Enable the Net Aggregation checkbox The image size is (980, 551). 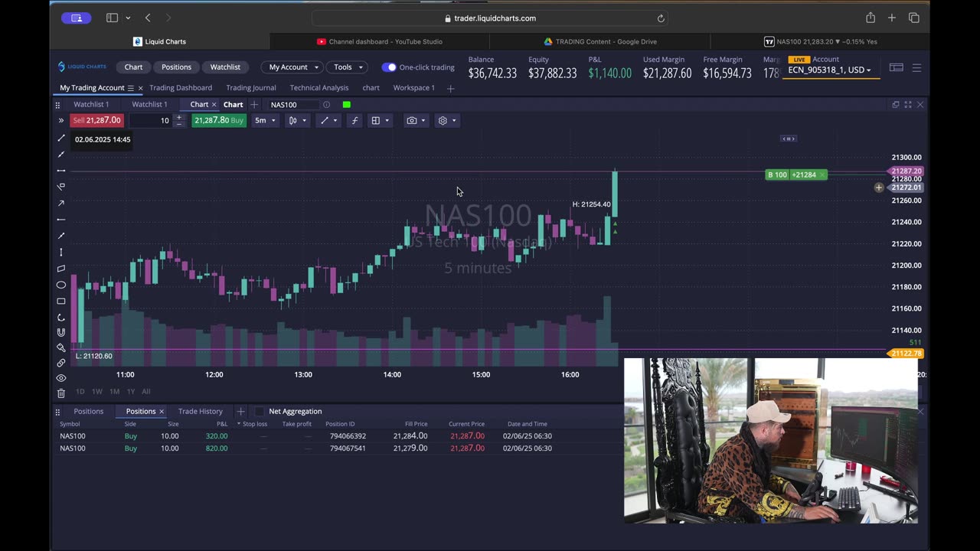point(259,412)
